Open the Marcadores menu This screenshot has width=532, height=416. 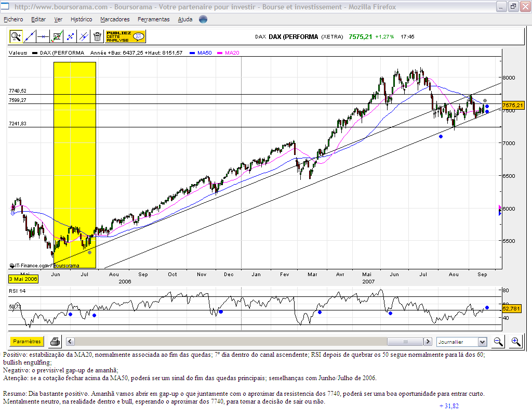[115, 19]
